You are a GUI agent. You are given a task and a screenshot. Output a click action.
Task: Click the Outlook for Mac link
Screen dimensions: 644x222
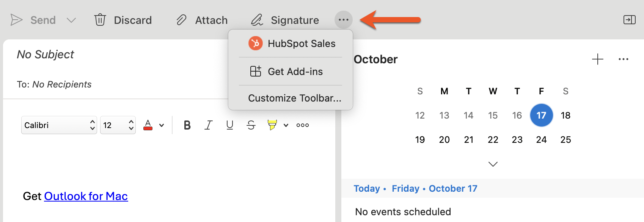(86, 196)
